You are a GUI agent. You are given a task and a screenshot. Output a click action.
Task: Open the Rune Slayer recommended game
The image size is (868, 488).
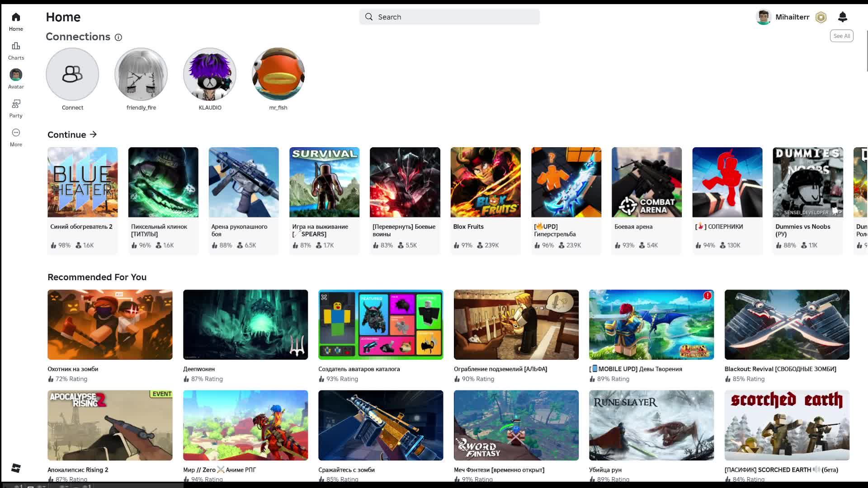[651, 425]
